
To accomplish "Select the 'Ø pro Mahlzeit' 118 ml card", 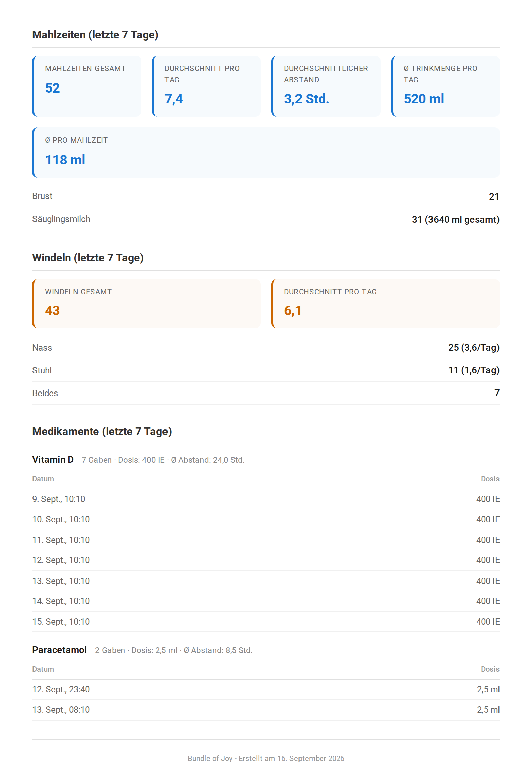I will tap(266, 153).
